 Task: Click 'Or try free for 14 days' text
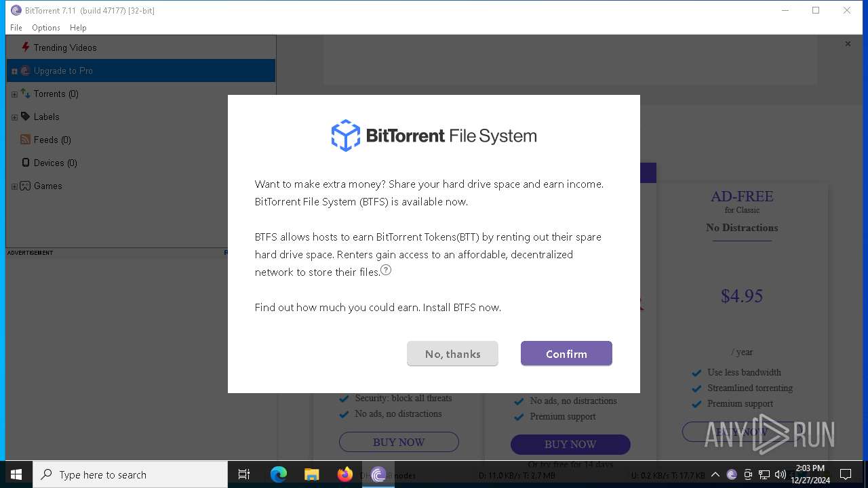click(x=570, y=464)
